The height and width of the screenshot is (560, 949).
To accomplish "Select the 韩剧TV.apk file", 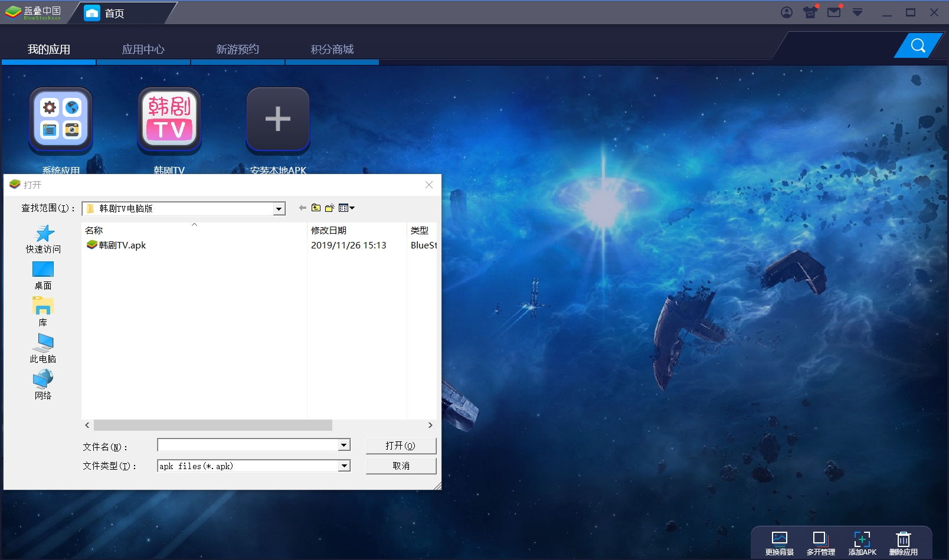I will click(122, 245).
